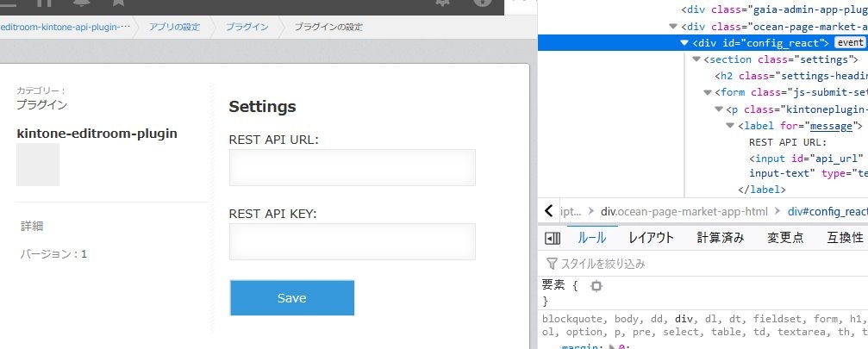Screen dimensions: 868x349
Task: Click the kintone-editroom-plugin thumbnail image
Action: pos(38,165)
